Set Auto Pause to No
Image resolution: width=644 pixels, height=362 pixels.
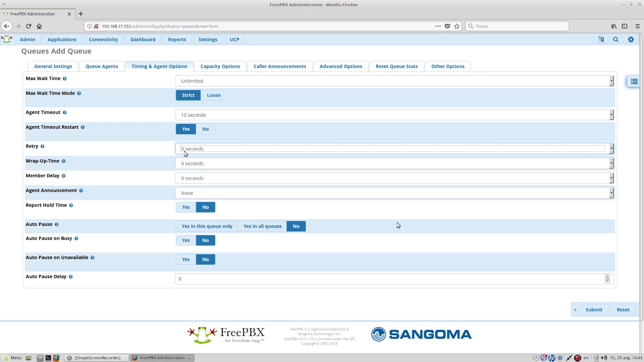[296, 226]
